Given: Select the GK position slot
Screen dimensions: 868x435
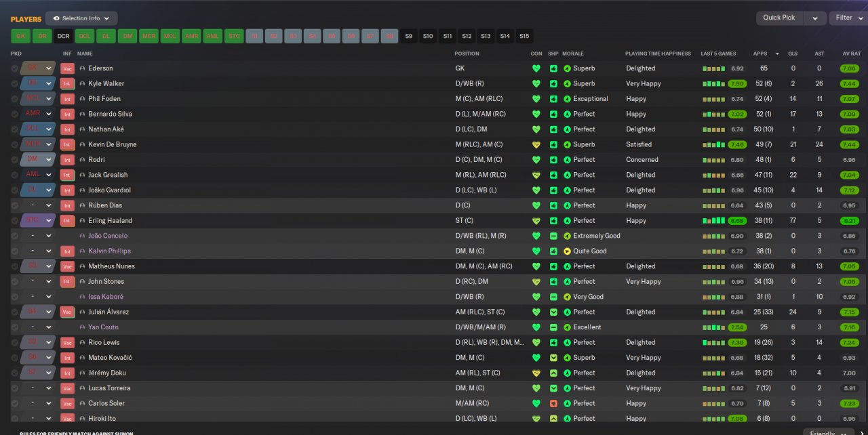Looking at the screenshot, I should [x=20, y=36].
